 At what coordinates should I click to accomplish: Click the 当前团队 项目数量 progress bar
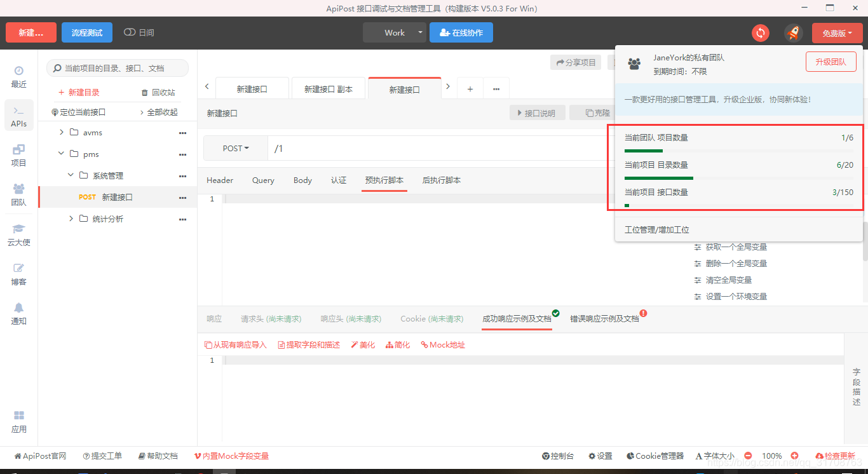pyautogui.click(x=739, y=151)
